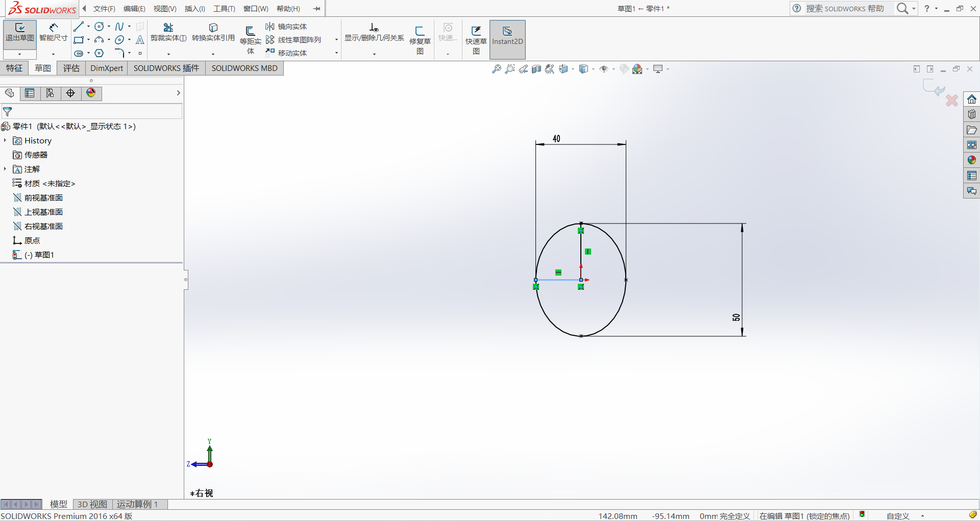980x521 pixels.
Task: Open the dropdown arrow beside the Line tool
Action: point(88,27)
